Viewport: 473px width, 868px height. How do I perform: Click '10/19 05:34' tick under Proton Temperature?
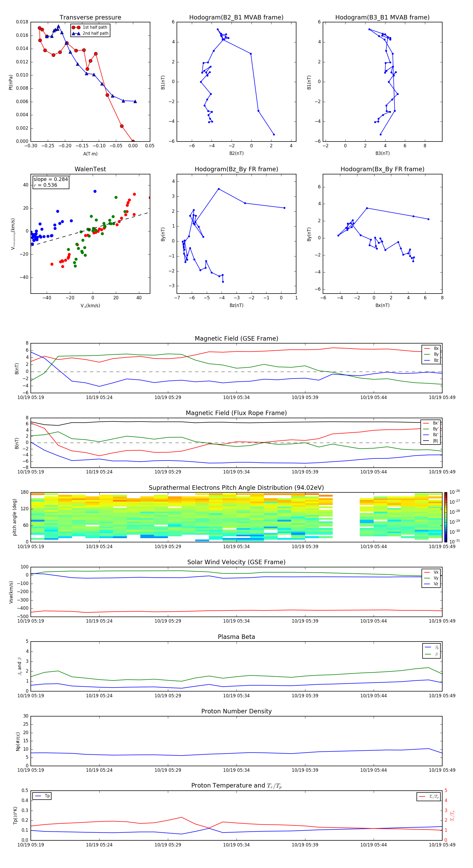(236, 845)
